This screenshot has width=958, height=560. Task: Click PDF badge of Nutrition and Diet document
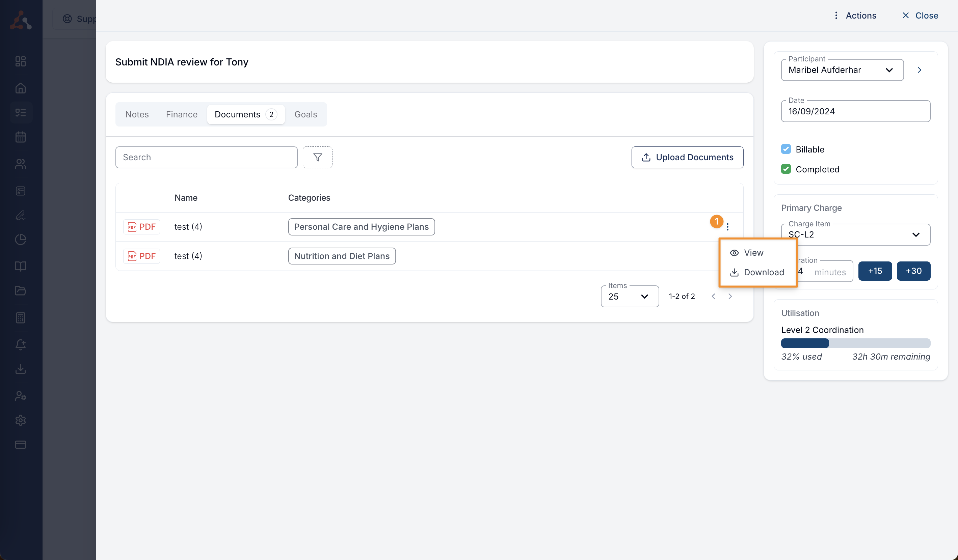click(141, 256)
